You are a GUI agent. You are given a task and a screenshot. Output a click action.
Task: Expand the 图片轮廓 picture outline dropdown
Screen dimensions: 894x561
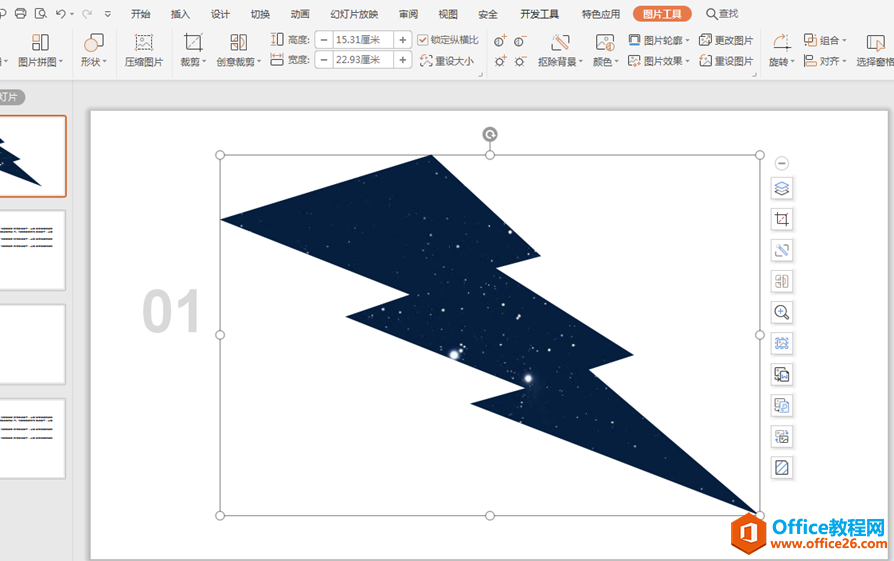click(659, 40)
